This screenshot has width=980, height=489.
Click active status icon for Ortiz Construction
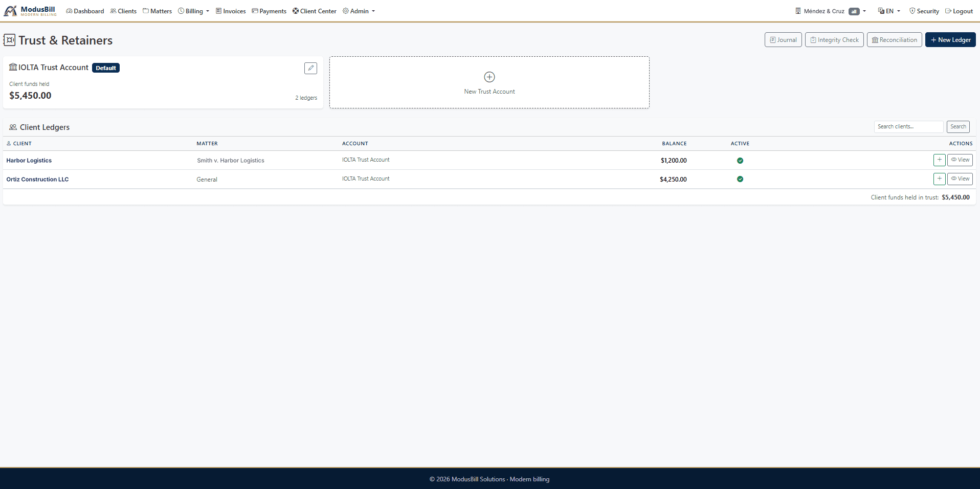pos(740,179)
